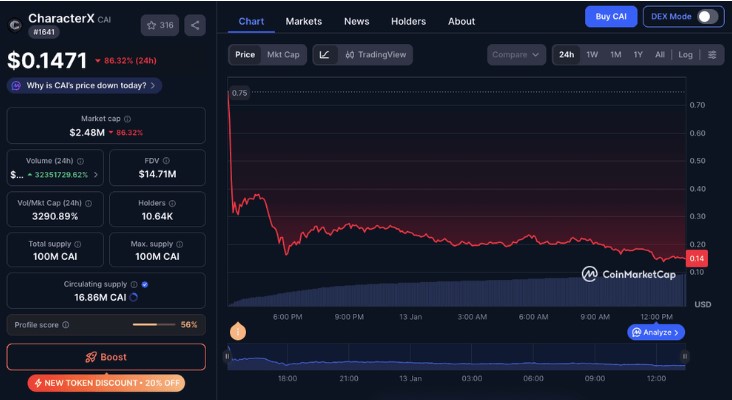Image resolution: width=732 pixels, height=400 pixels.
Task: Click Total supply info icon
Action: click(77, 244)
